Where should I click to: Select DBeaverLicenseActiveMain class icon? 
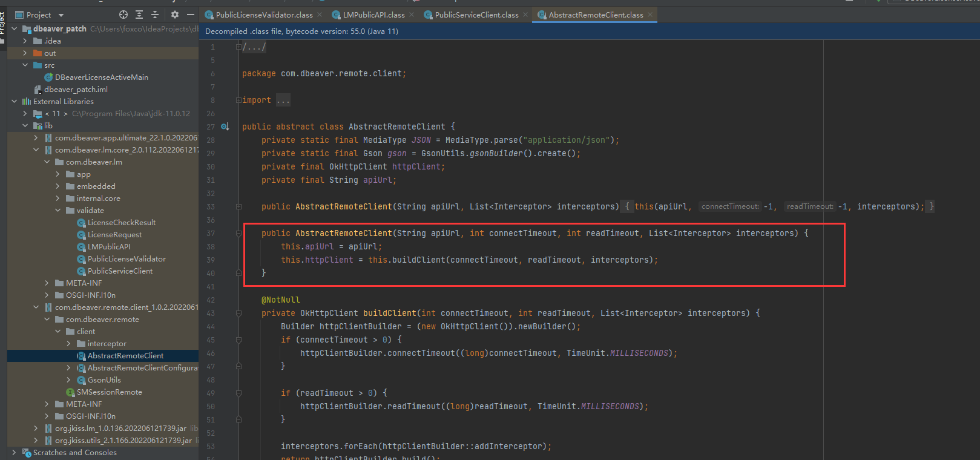click(x=49, y=77)
